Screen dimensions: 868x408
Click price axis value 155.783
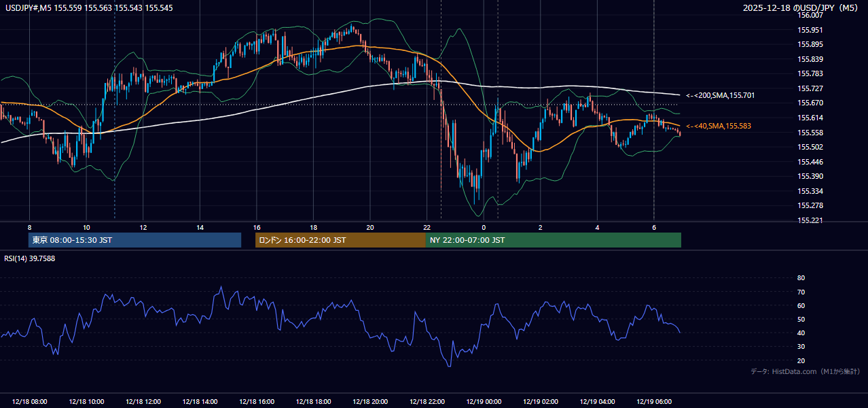pos(810,73)
